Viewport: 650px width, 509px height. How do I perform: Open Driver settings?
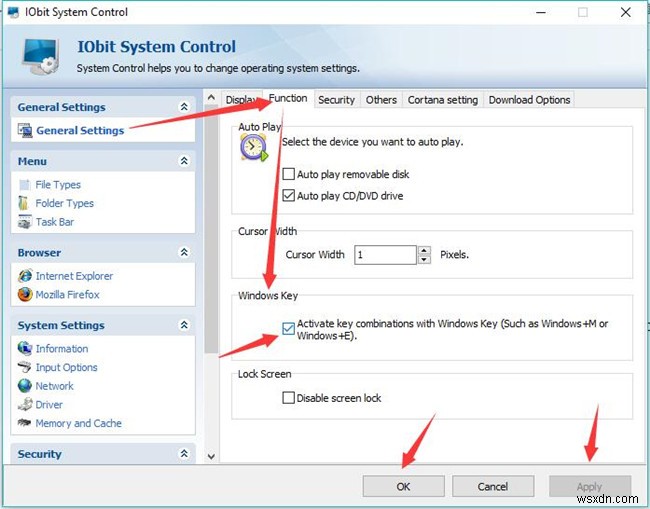click(49, 404)
